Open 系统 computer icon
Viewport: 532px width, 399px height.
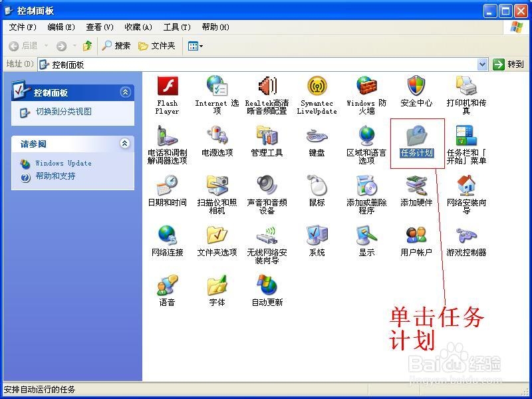click(x=317, y=235)
